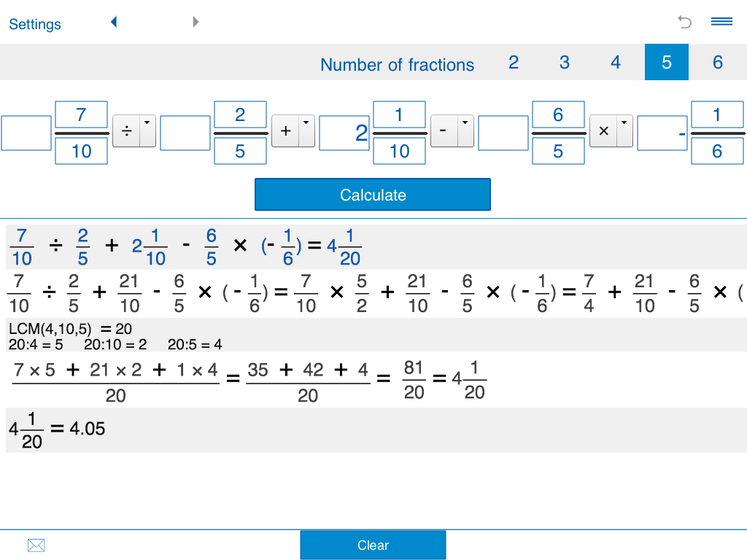This screenshot has width=747, height=560.
Task: Open the minus operator dropdown
Action: point(465,122)
